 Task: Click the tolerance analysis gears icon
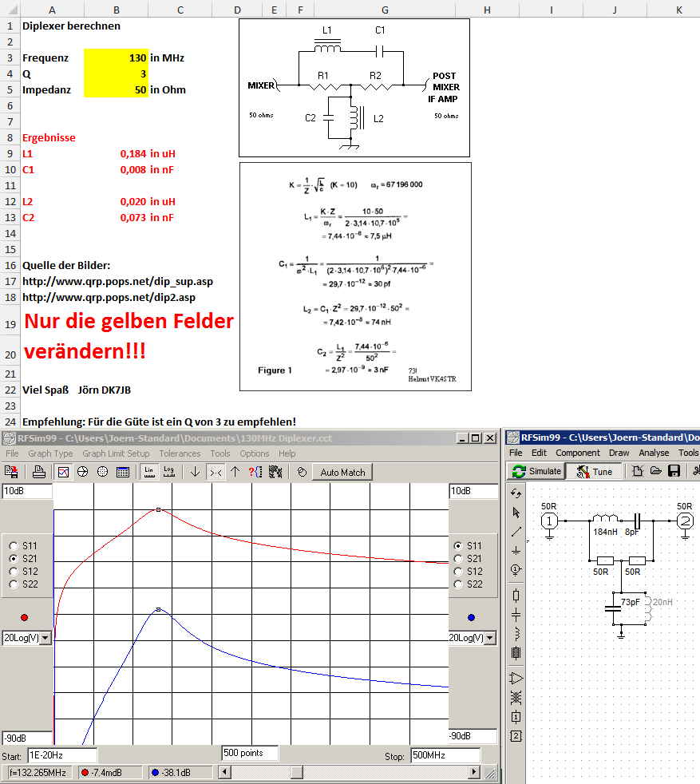[x=275, y=472]
